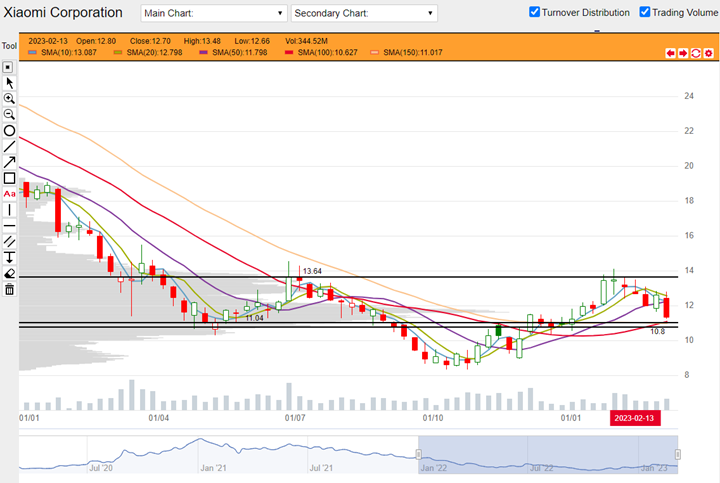The width and height of the screenshot is (720, 483).
Task: Click the Close:12.70 value in header
Action: tap(150, 41)
